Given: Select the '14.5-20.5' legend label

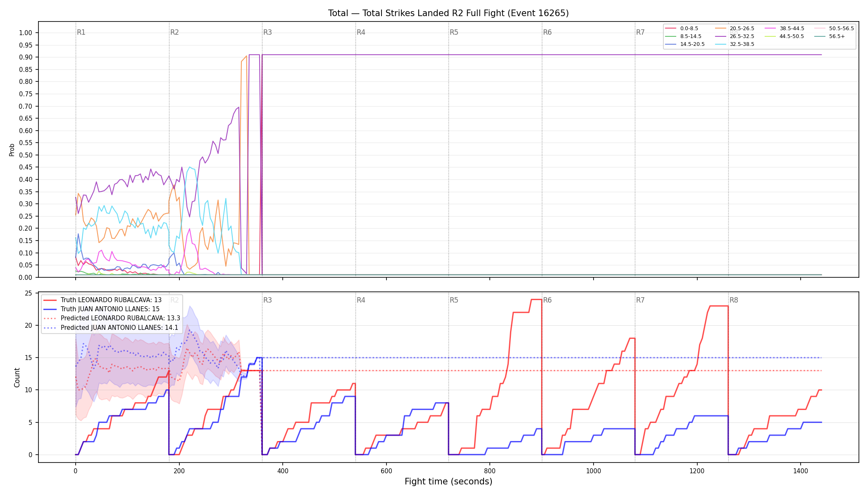Looking at the screenshot, I should pyautogui.click(x=692, y=44).
